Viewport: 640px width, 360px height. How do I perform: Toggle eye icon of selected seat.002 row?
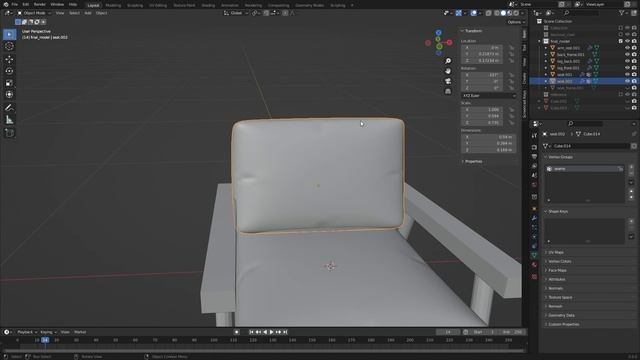click(x=627, y=81)
